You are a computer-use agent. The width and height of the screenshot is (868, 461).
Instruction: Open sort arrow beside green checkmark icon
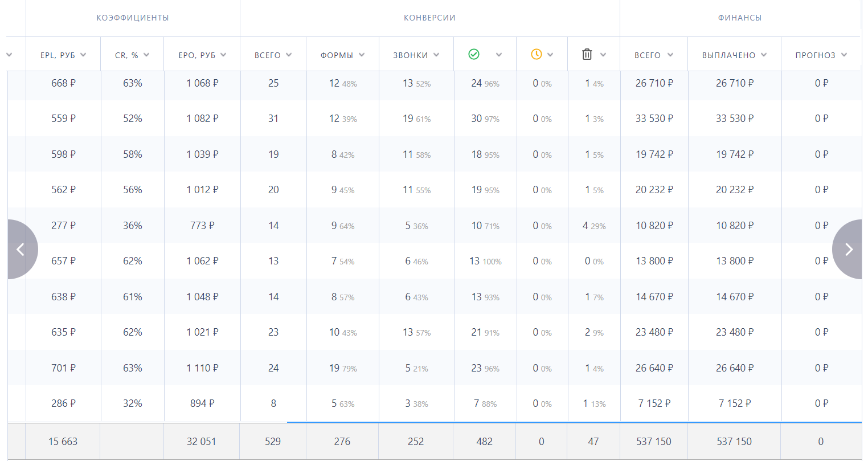pyautogui.click(x=499, y=55)
